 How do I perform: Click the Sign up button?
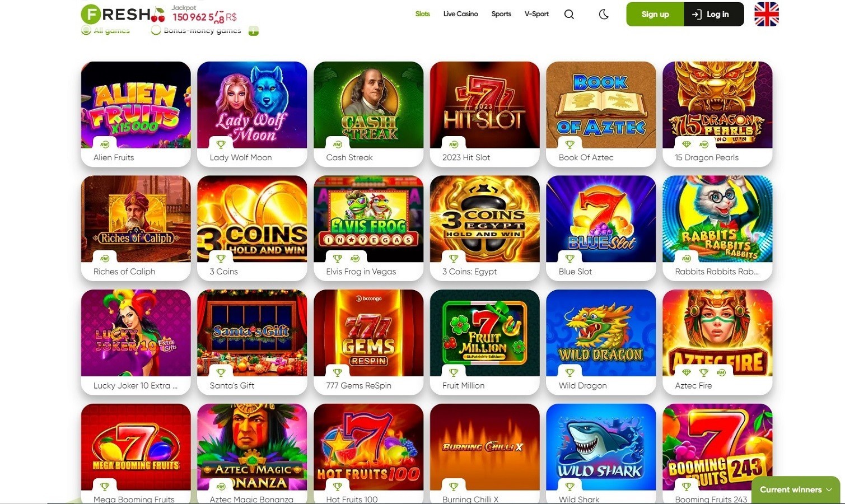click(x=655, y=14)
